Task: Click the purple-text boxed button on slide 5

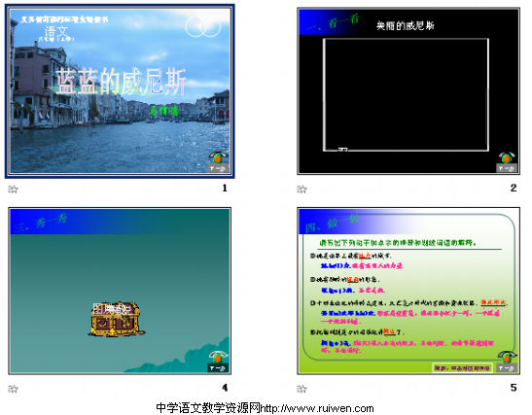Action: pyautogui.click(x=462, y=368)
